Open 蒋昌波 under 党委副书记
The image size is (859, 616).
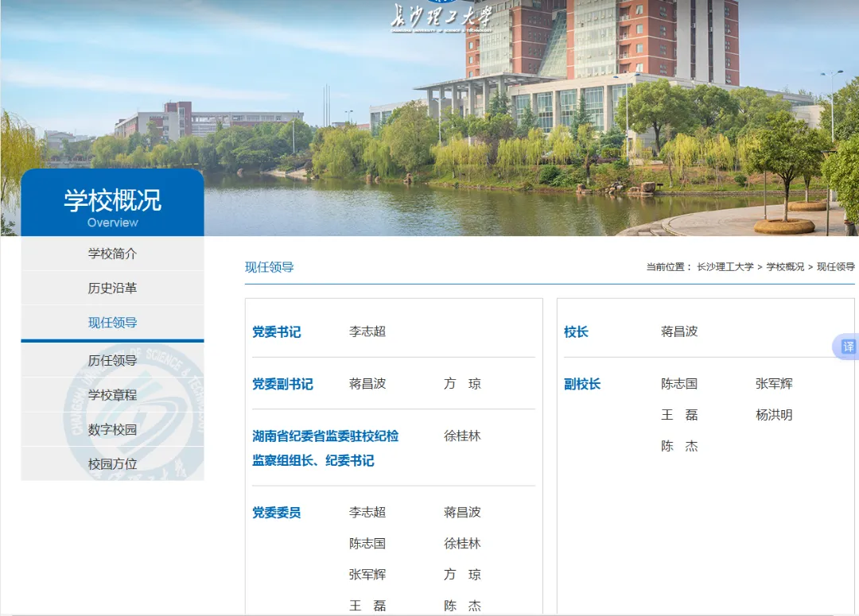point(367,384)
